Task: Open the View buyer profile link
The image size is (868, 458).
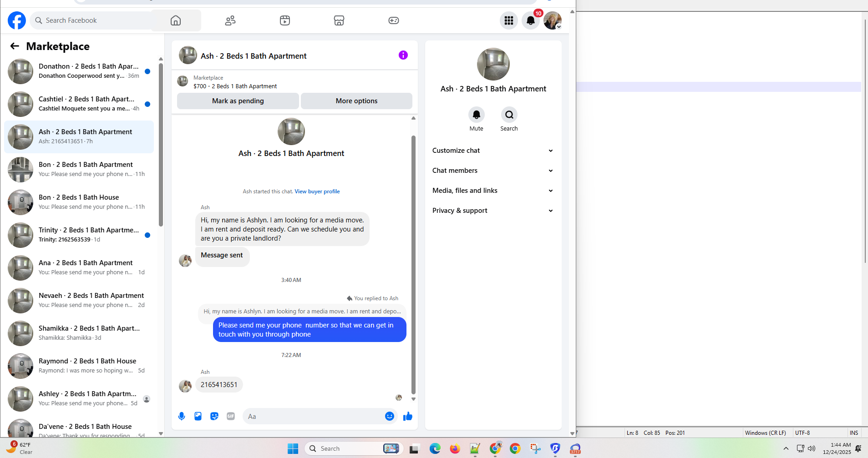Action: (317, 191)
